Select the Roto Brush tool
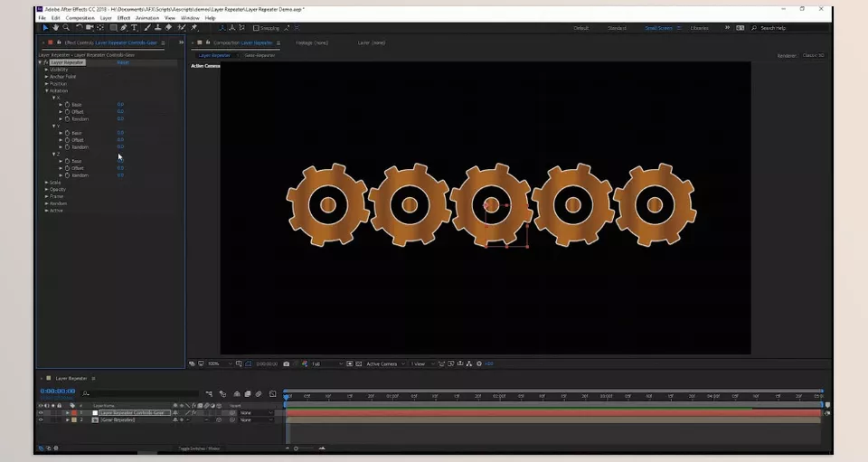 click(x=182, y=28)
